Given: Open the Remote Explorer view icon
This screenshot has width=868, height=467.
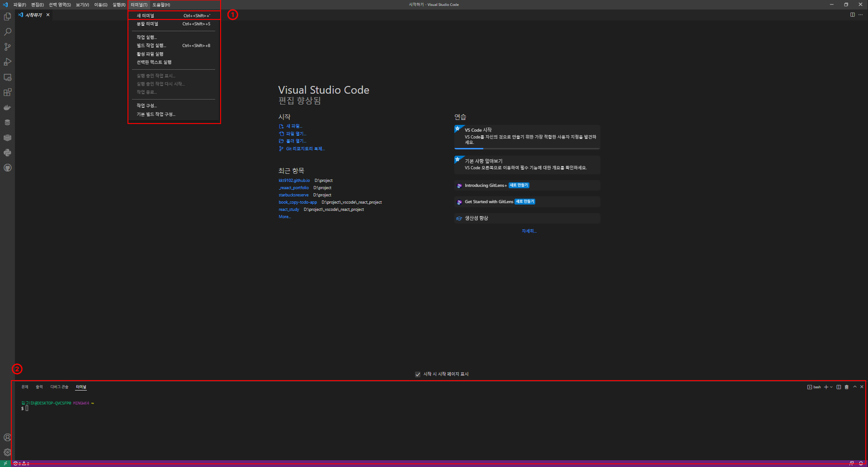Looking at the screenshot, I should [x=7, y=77].
